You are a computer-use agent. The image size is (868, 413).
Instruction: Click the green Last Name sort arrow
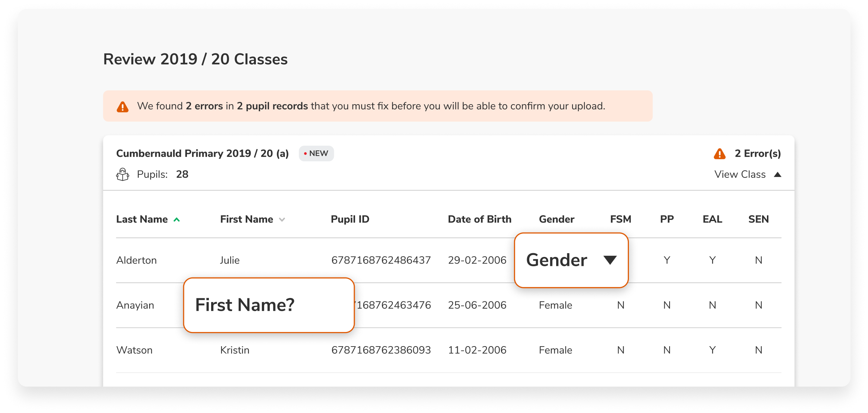coord(177,220)
